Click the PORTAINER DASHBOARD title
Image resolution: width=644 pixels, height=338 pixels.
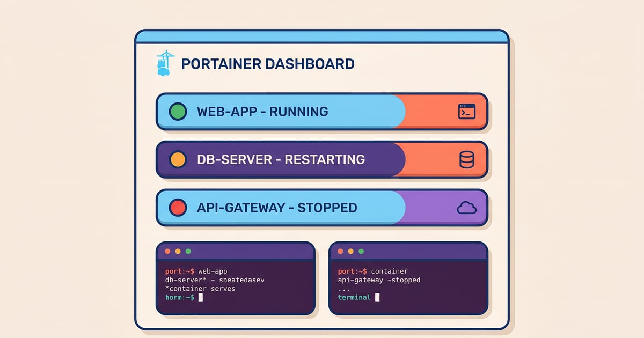click(x=268, y=64)
